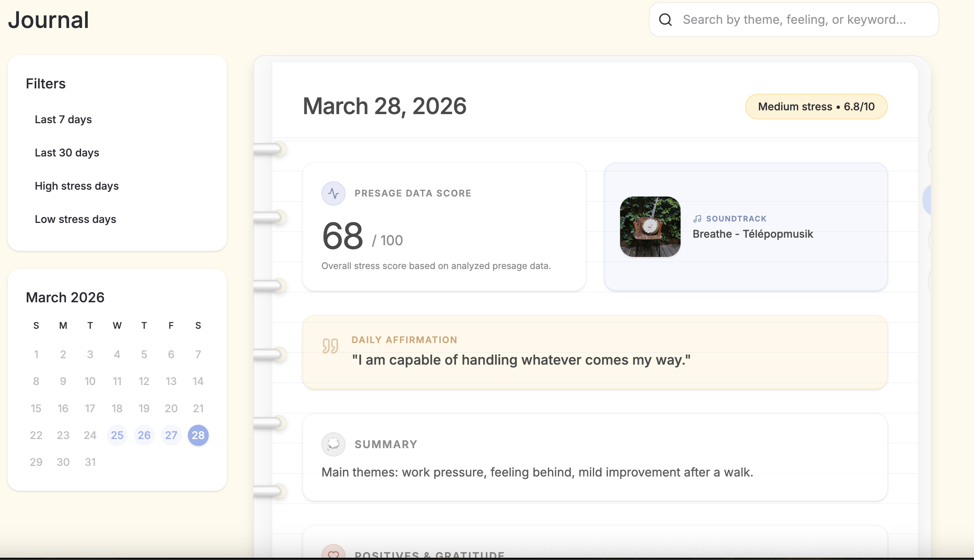Click the Daily Affirmation quote icon
Viewport: 974px width, 560px height.
(x=330, y=346)
